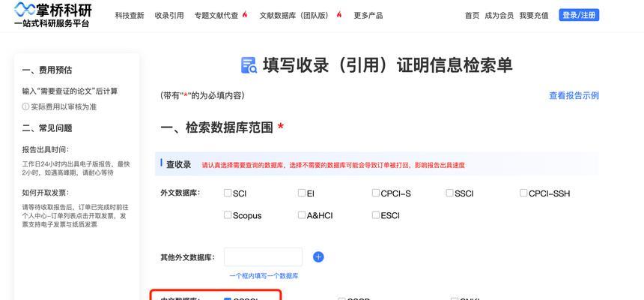Screen dimensions: 644x300
Task: Click the 外文数据库 label
Action: [x=180, y=193]
